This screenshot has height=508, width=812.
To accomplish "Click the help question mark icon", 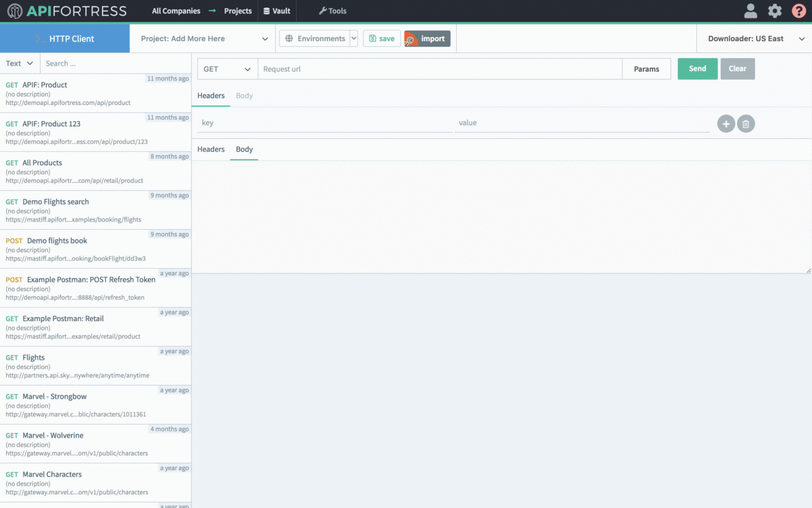I will click(799, 11).
